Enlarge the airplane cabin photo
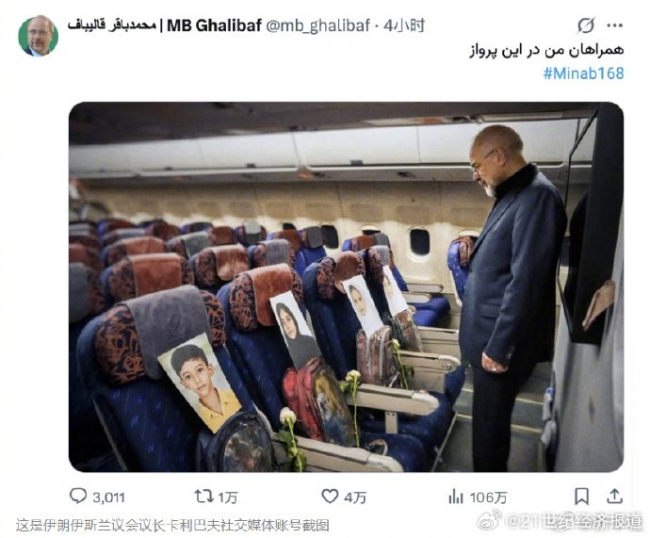This screenshot has height=538, width=650. [346, 287]
